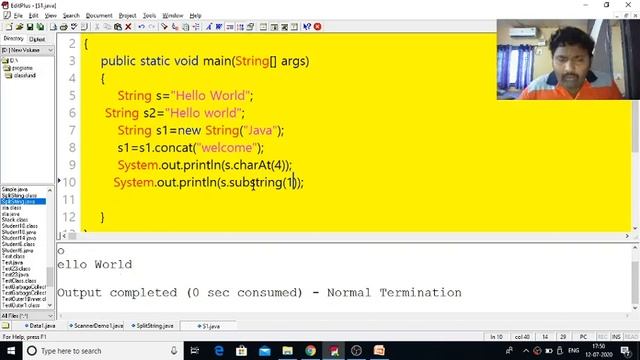Screen dimensions: 640x360
Task: Switch to SplitString.java document tab
Action: click(x=153, y=326)
